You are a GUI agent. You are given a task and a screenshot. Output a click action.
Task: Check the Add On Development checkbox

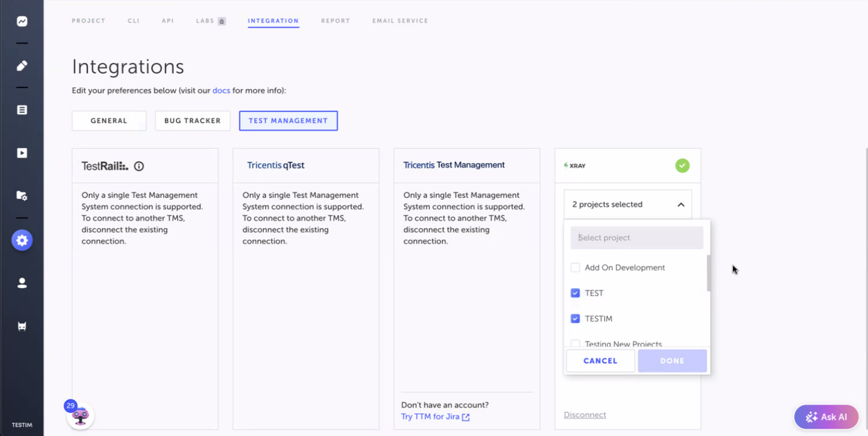click(575, 268)
